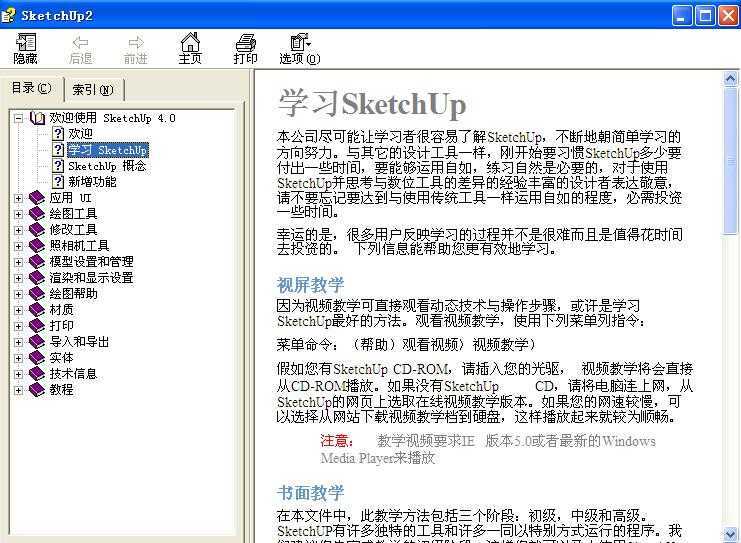The image size is (741, 543).
Task: Click the book icon for 材质
Action: coord(37,310)
